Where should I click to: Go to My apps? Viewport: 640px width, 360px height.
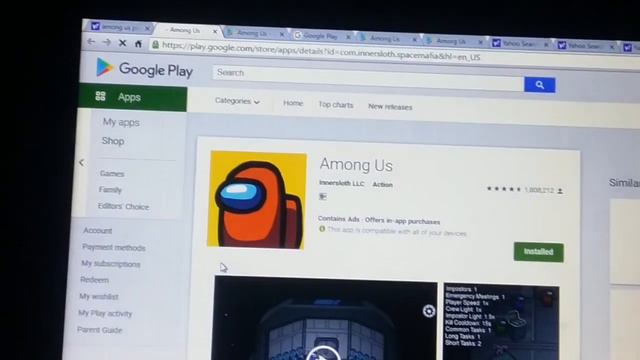tap(121, 122)
